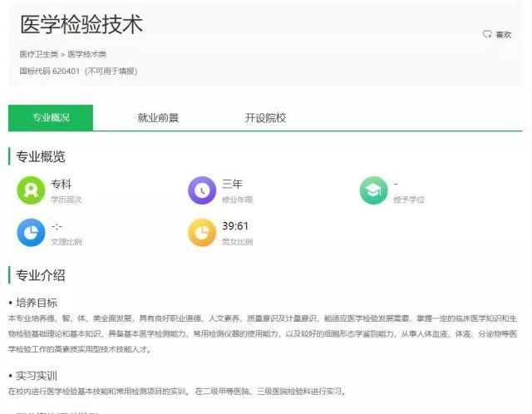The width and height of the screenshot is (532, 414).
Task: Click the sentence starting 在校内进行医学检验
Action: (x=177, y=392)
